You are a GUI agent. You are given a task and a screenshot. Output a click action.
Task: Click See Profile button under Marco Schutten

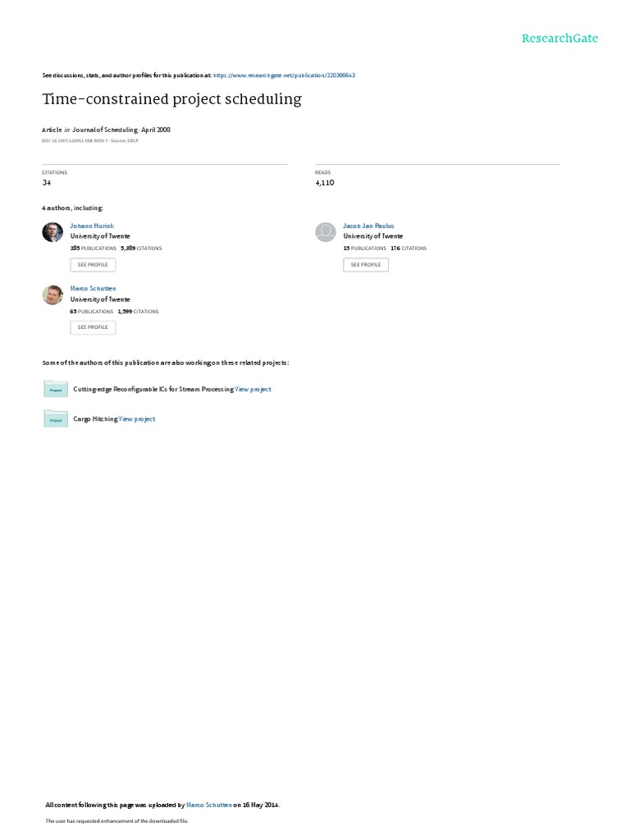pyautogui.click(x=93, y=327)
